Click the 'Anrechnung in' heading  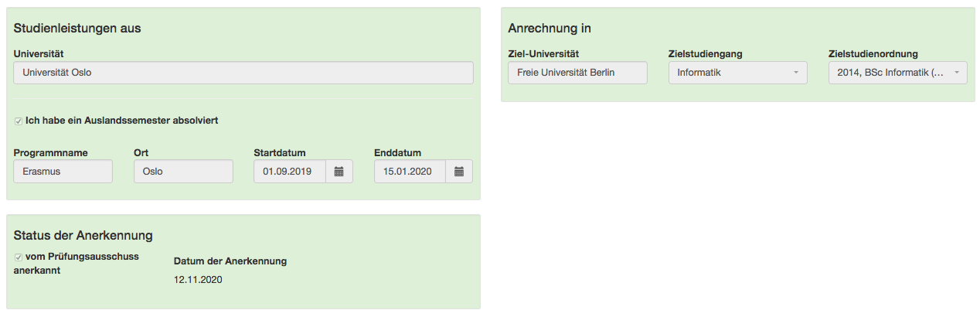click(550, 29)
